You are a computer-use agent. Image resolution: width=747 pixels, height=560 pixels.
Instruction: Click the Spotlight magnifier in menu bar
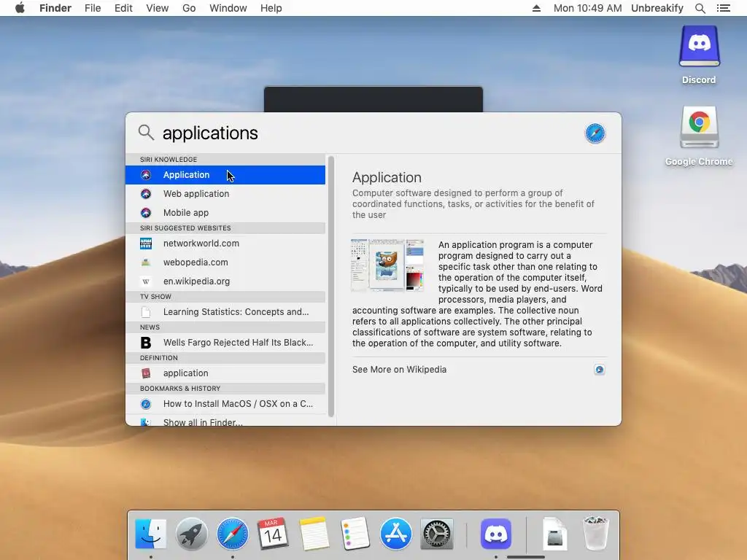click(700, 8)
